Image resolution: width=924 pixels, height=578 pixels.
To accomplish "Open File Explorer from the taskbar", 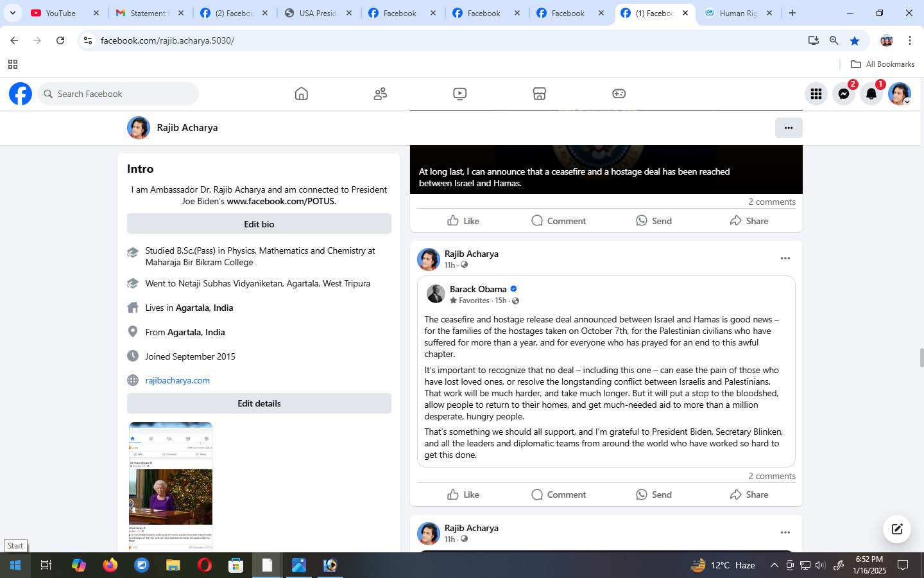I will tap(173, 565).
